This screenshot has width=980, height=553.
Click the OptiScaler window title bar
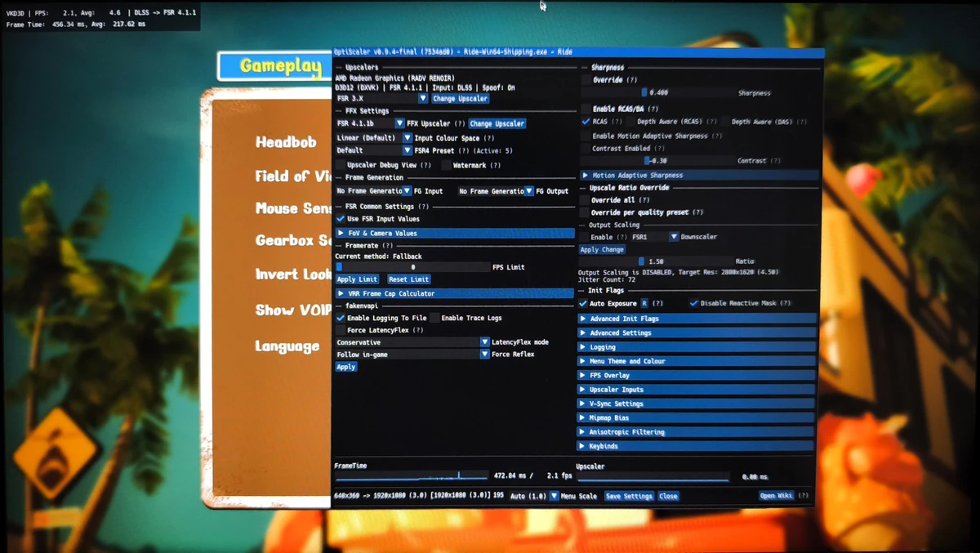(578, 52)
